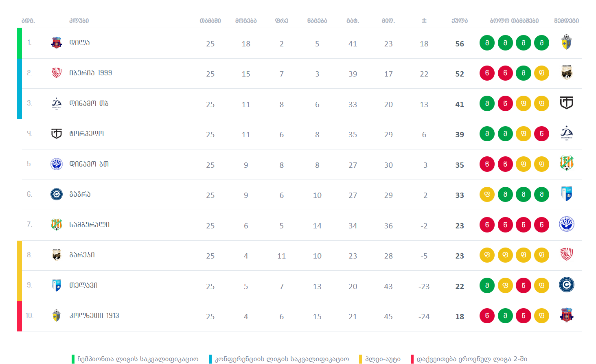Click the ტორპედო shield logo in fourth row
The image size is (596, 364).
click(x=57, y=134)
